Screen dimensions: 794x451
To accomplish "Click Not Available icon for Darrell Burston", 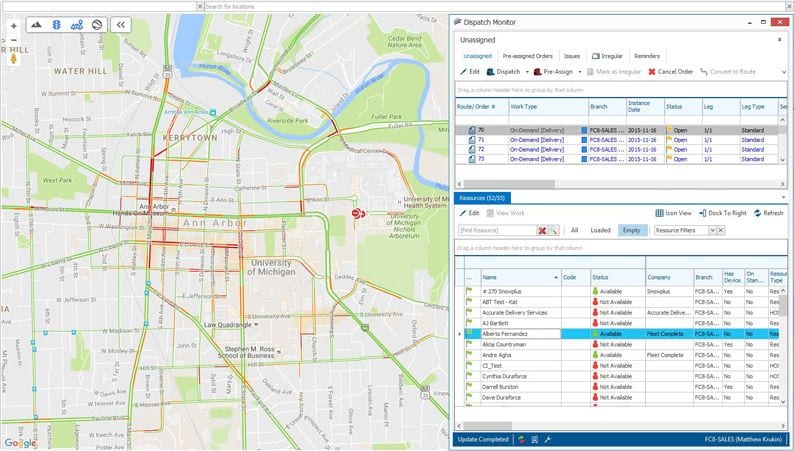I will [x=596, y=387].
